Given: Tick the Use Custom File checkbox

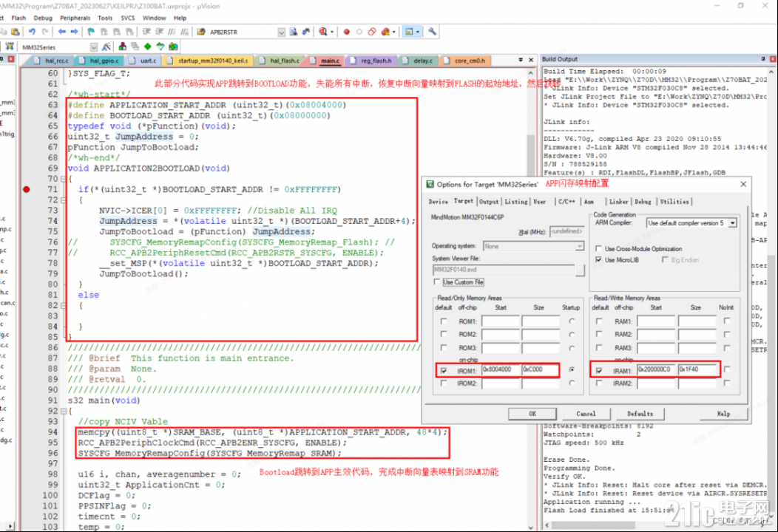Looking at the screenshot, I should click(436, 282).
